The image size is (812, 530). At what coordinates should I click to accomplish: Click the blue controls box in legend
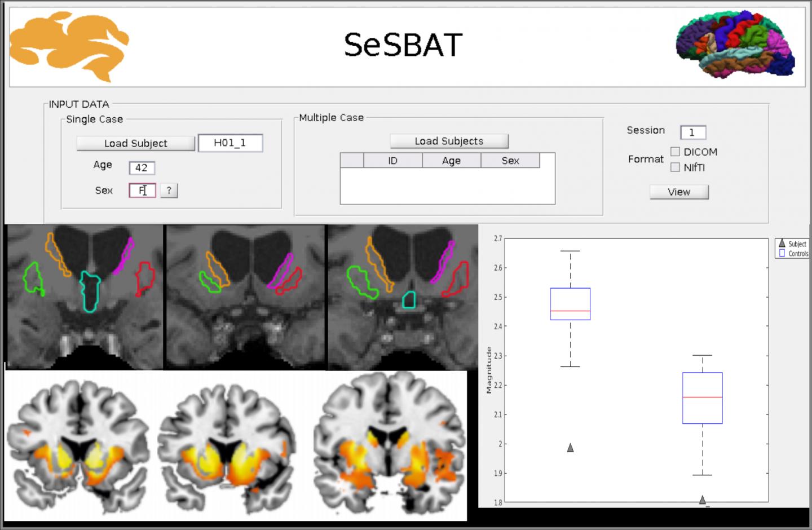[782, 254]
